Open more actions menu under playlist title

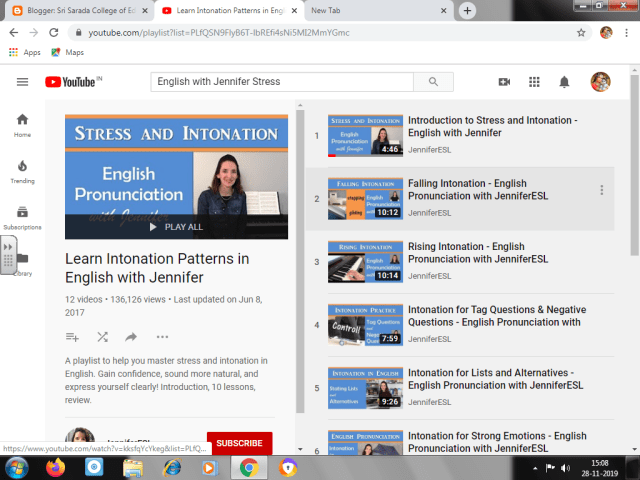[x=162, y=337]
